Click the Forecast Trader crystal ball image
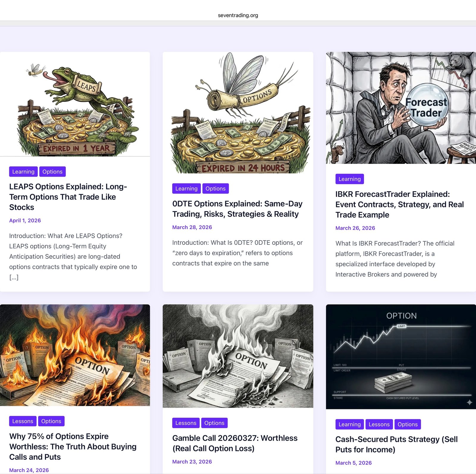 (x=401, y=108)
